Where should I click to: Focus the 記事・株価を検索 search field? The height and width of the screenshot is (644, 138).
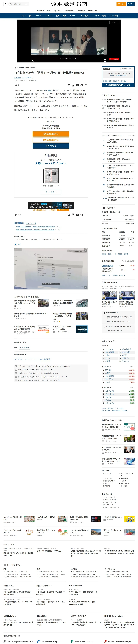click(x=17, y=4)
